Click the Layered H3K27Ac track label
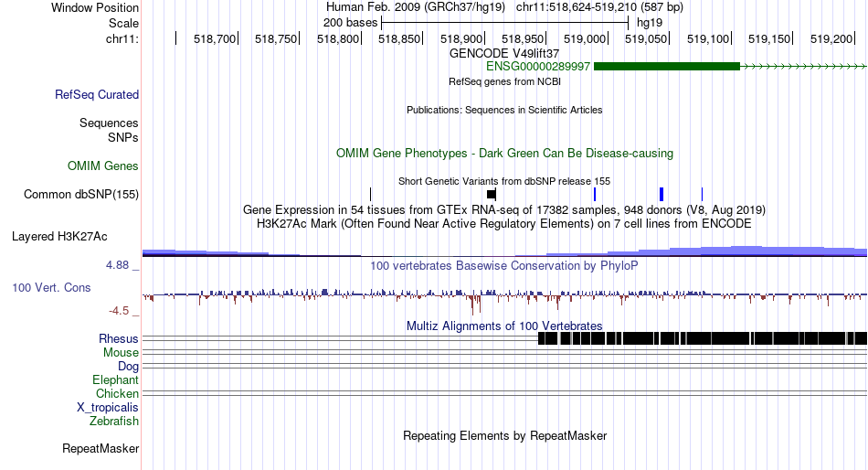The image size is (868, 470). click(59, 237)
